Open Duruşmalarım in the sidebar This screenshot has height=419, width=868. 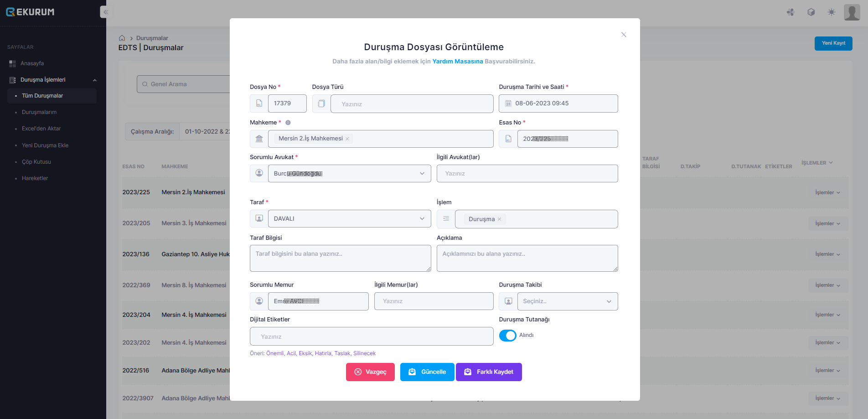point(39,112)
